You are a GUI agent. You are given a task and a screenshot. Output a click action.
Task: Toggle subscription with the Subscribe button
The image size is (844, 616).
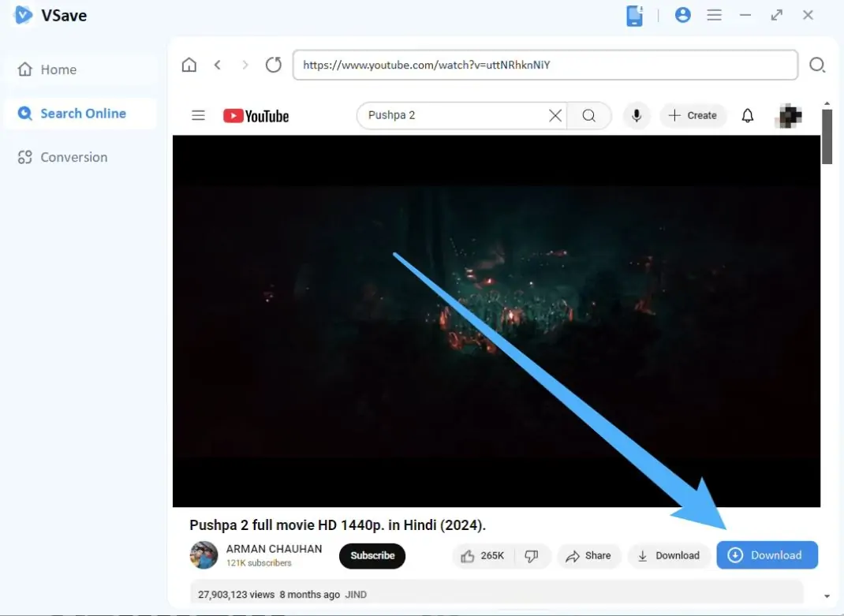click(372, 555)
